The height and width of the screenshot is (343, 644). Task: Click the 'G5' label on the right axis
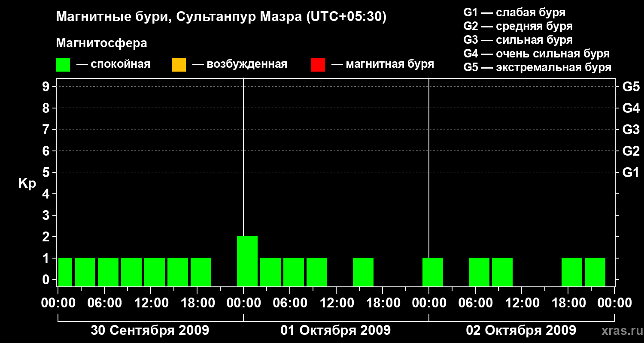[631, 87]
